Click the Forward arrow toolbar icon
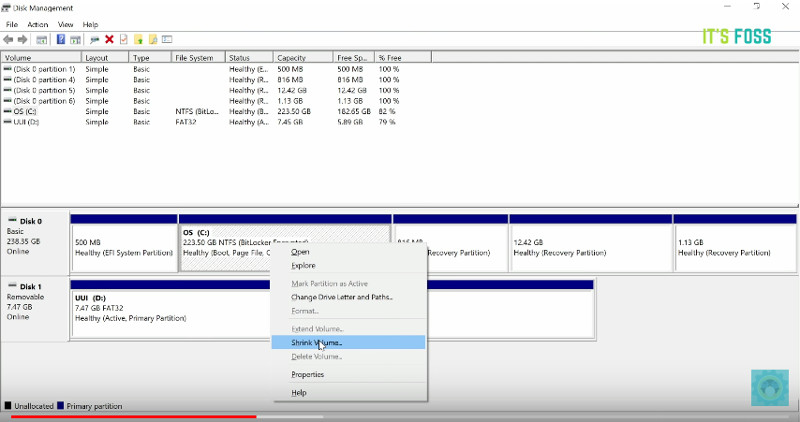Image resolution: width=800 pixels, height=422 pixels. [22, 40]
